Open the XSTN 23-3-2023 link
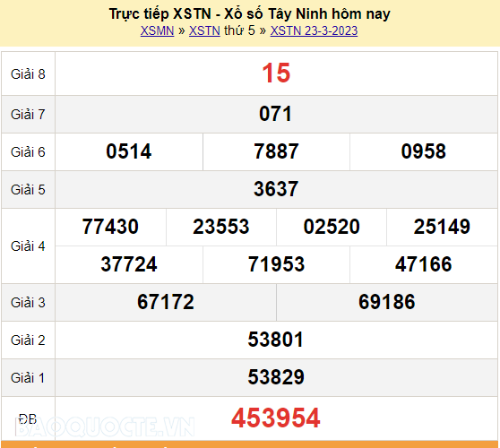Screen dimensions: 500x448 314,31
